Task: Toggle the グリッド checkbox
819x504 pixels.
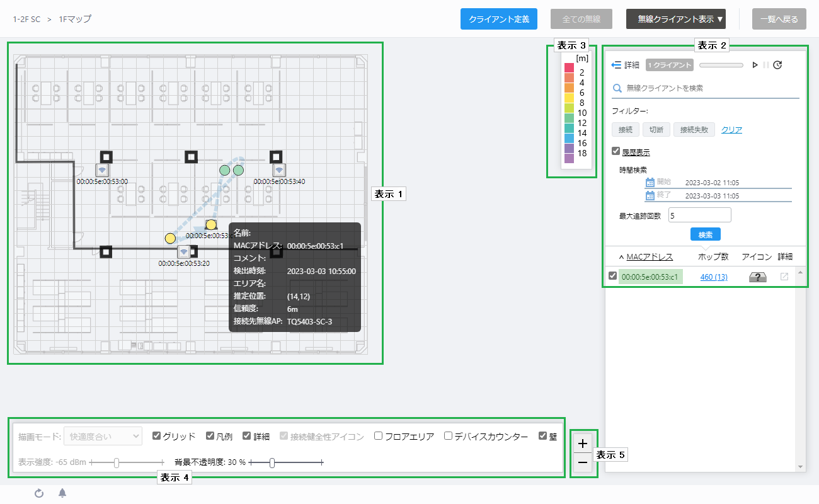Action: [x=156, y=436]
